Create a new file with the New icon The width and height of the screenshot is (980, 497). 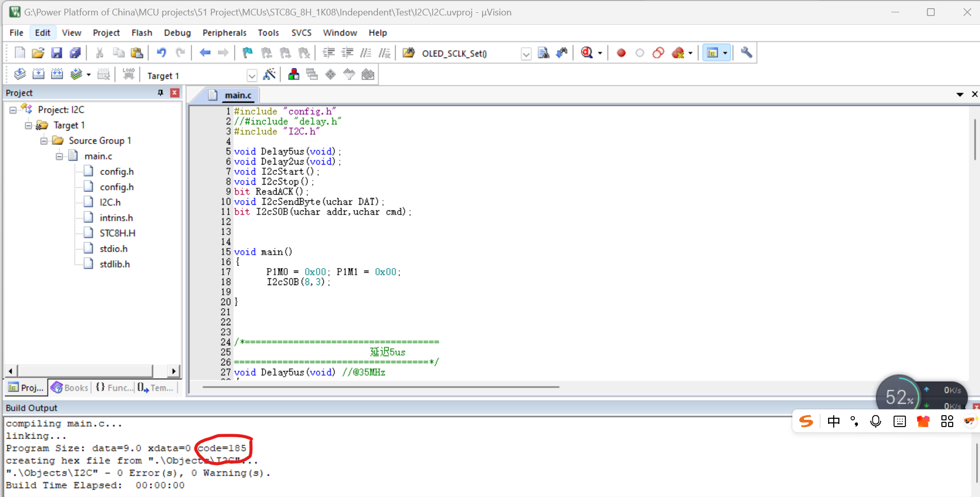pos(20,53)
